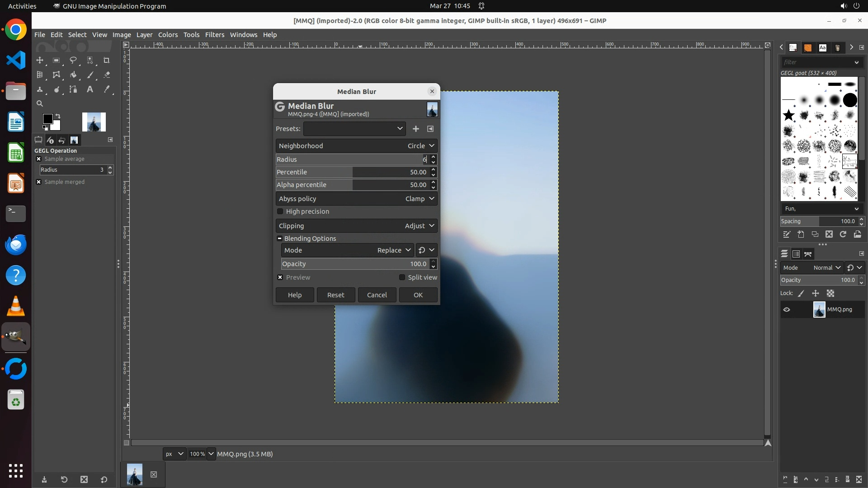This screenshot has width=868, height=488.
Task: Select the Crop tool in toolbox
Action: [x=107, y=60]
